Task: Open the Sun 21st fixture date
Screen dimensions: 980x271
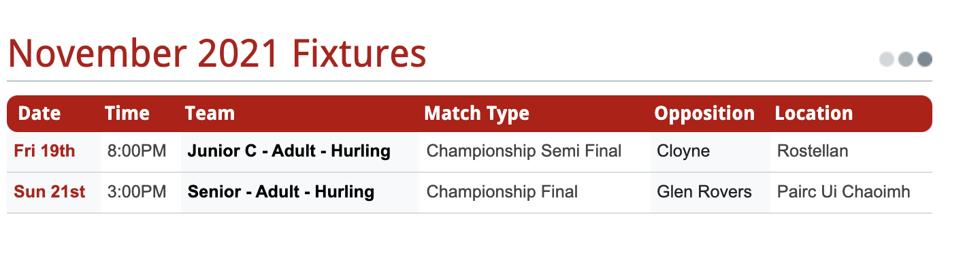Action: tap(50, 192)
